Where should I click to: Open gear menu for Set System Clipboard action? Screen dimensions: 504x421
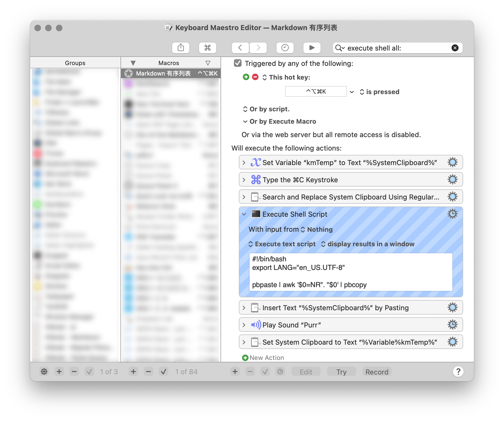(x=452, y=342)
